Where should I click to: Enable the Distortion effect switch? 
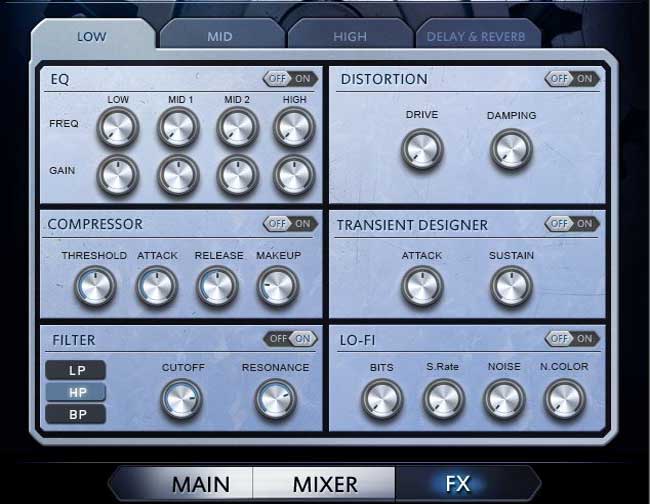click(572, 78)
